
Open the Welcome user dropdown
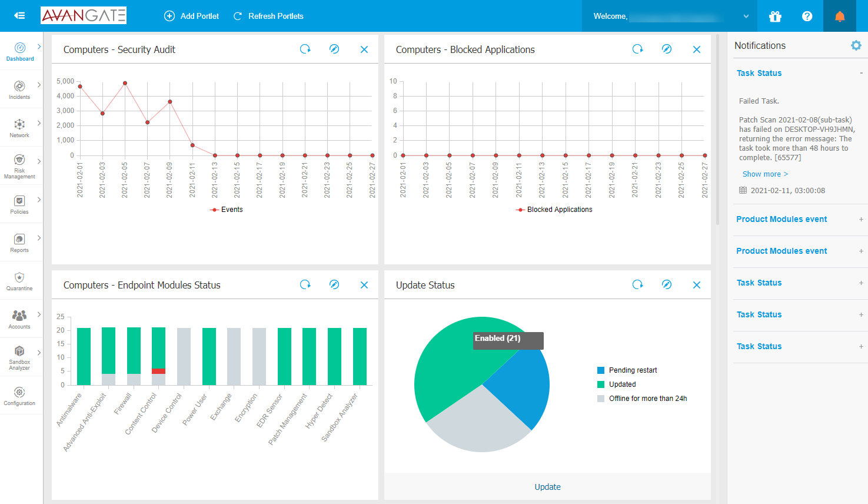(746, 16)
